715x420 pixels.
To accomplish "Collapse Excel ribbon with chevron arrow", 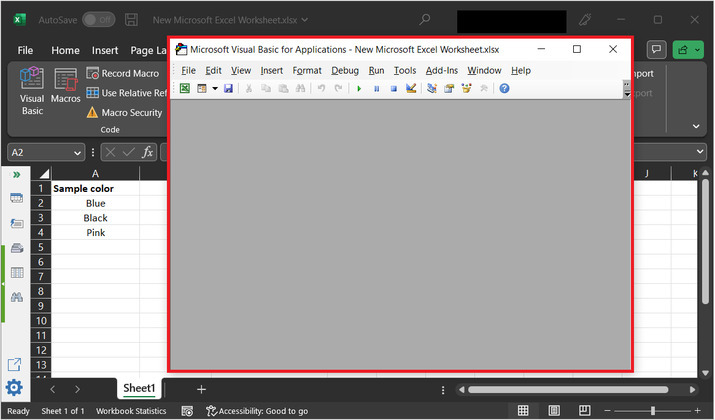I will (x=696, y=126).
